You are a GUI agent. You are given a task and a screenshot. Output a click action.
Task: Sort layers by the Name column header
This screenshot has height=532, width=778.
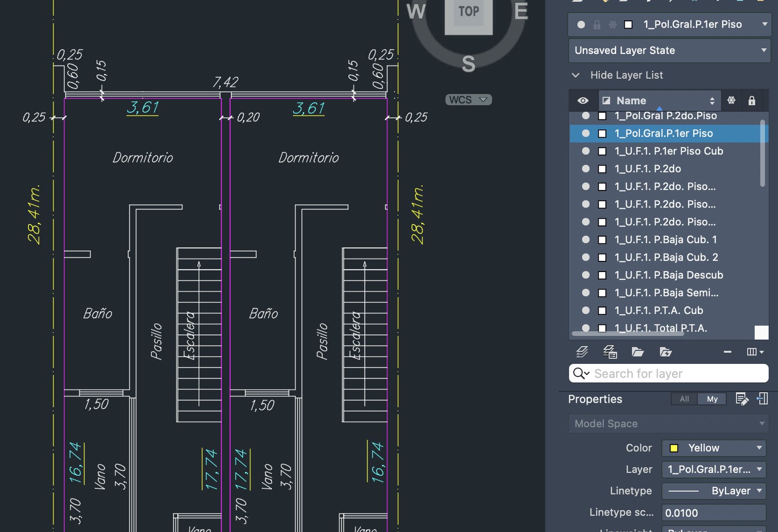click(x=659, y=101)
